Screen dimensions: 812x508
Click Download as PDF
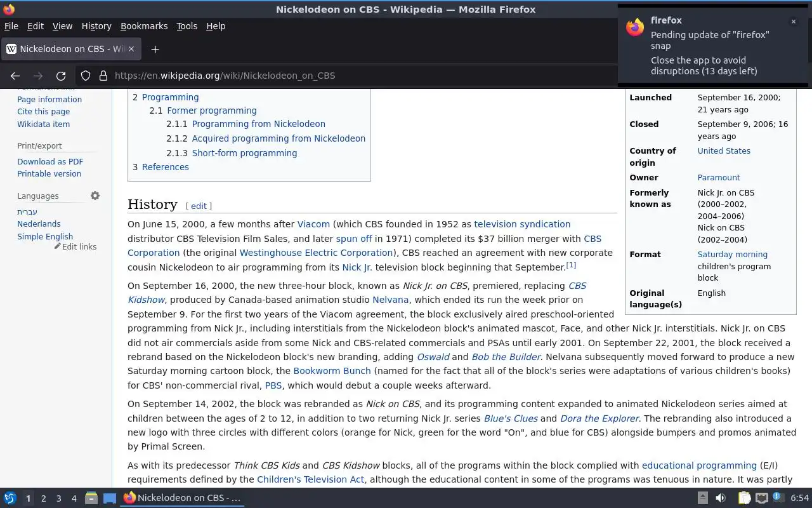[50, 162]
